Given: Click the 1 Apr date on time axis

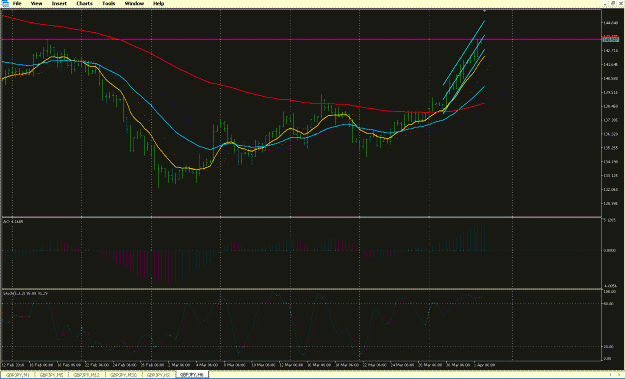Looking at the screenshot, I should [485, 365].
